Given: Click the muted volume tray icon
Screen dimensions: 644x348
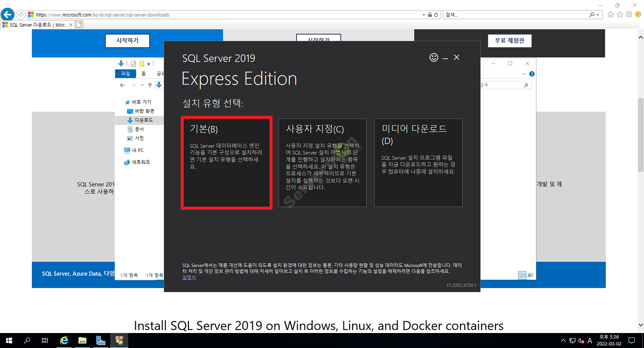Looking at the screenshot, I should pos(581,341).
